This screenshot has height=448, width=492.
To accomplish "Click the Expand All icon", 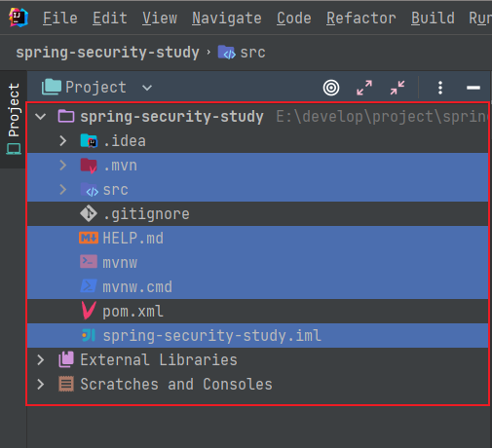I will click(364, 88).
